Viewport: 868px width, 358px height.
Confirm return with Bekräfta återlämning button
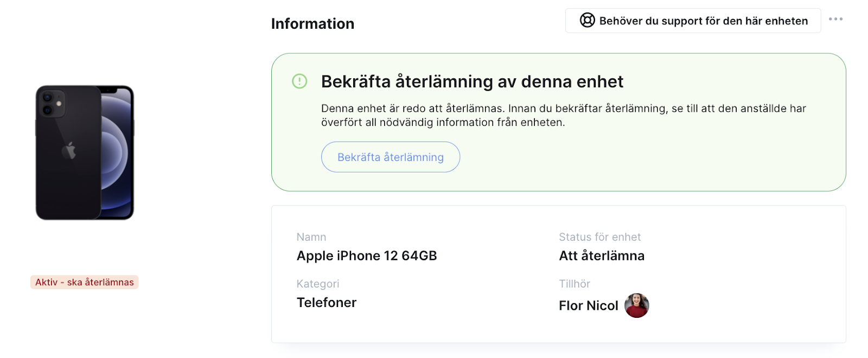[x=391, y=157]
